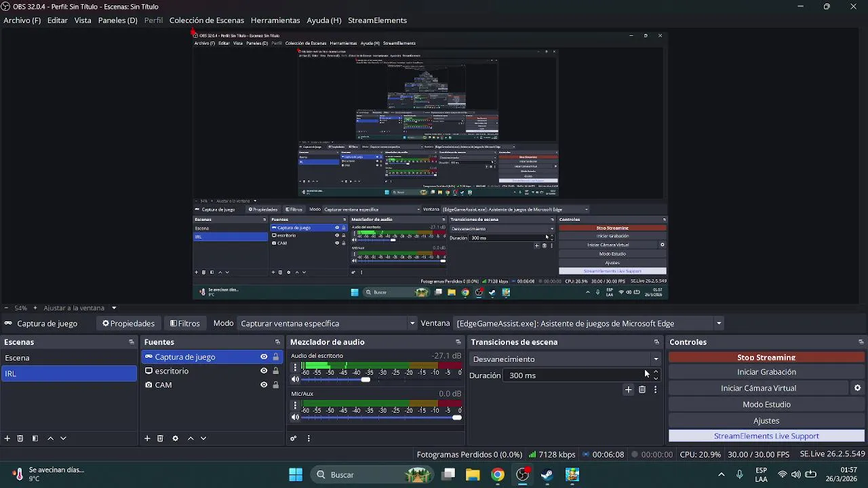Toggle lock on escritorio source
The width and height of the screenshot is (868, 488).
[x=275, y=371]
